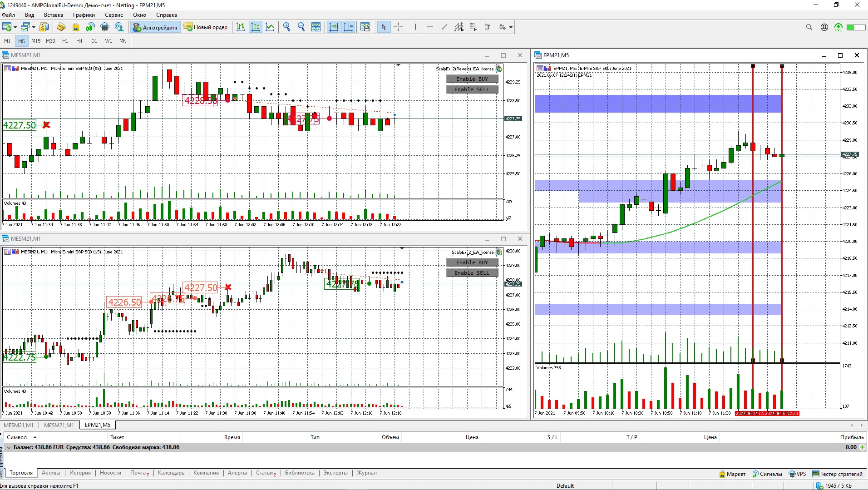This screenshot has height=490, width=868.
Task: Open the Signals icon in the top toolbar
Action: [x=90, y=27]
